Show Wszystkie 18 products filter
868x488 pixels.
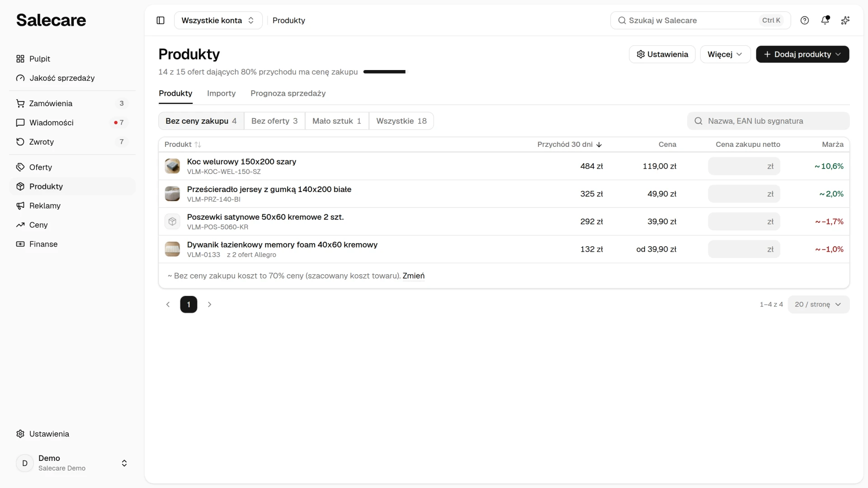click(x=401, y=121)
